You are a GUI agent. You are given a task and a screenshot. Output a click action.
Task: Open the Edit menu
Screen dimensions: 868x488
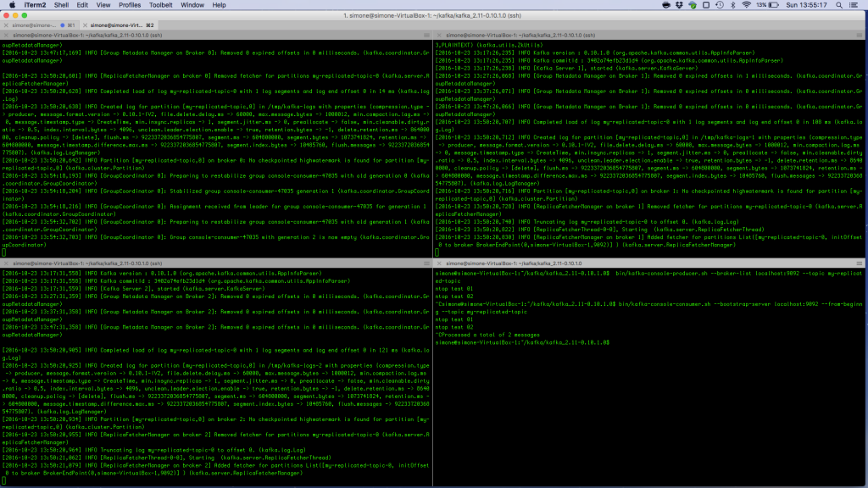[82, 5]
